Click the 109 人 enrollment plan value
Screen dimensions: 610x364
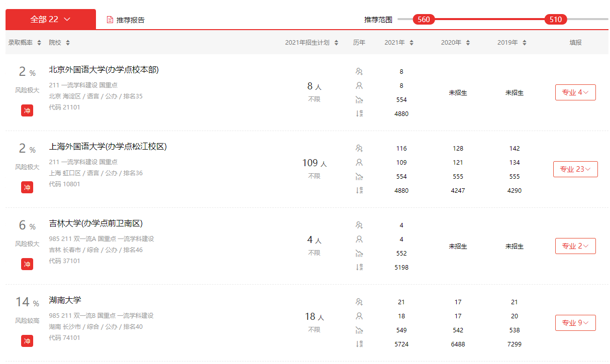click(314, 163)
